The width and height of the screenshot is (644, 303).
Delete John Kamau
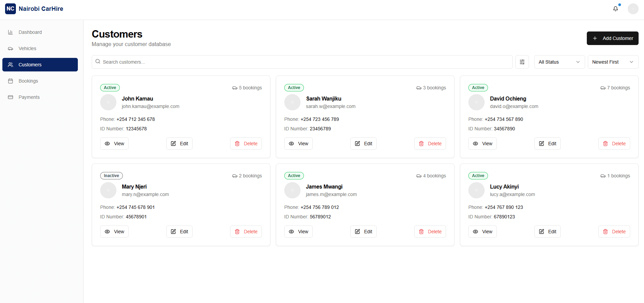[x=246, y=144]
